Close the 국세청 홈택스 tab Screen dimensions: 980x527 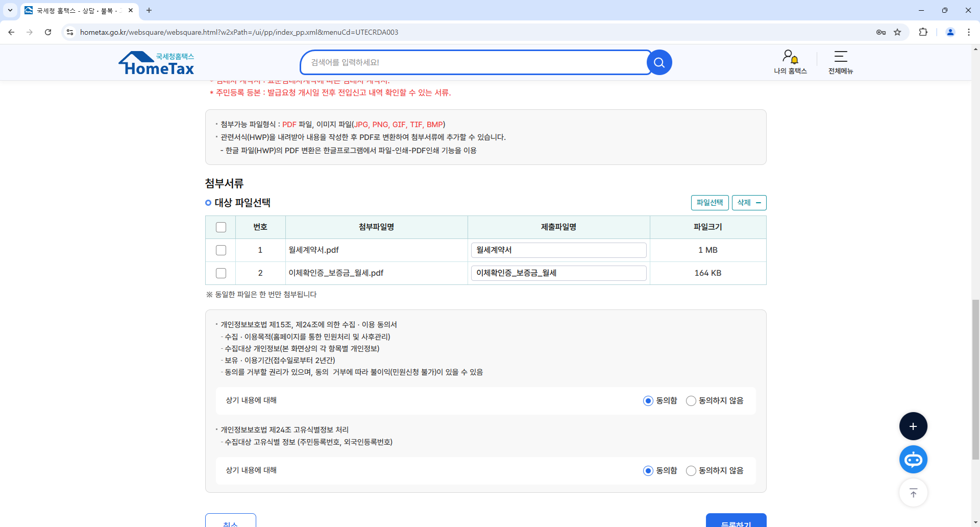click(x=131, y=10)
